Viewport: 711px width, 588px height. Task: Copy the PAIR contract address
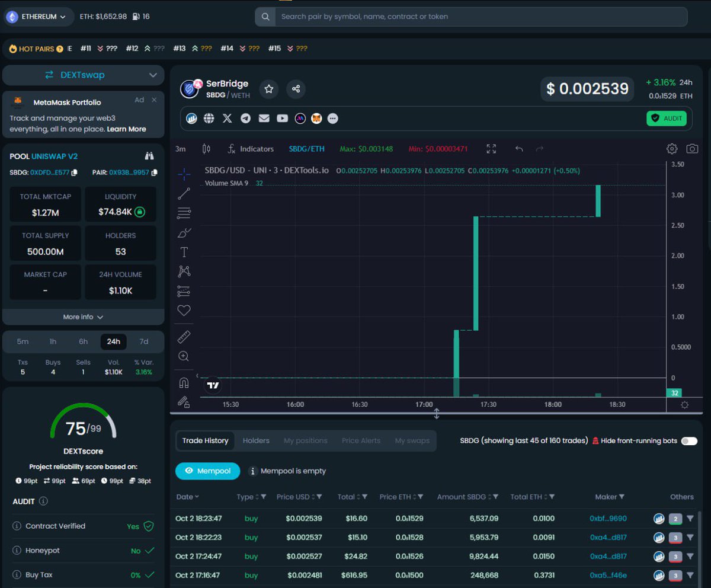point(154,172)
